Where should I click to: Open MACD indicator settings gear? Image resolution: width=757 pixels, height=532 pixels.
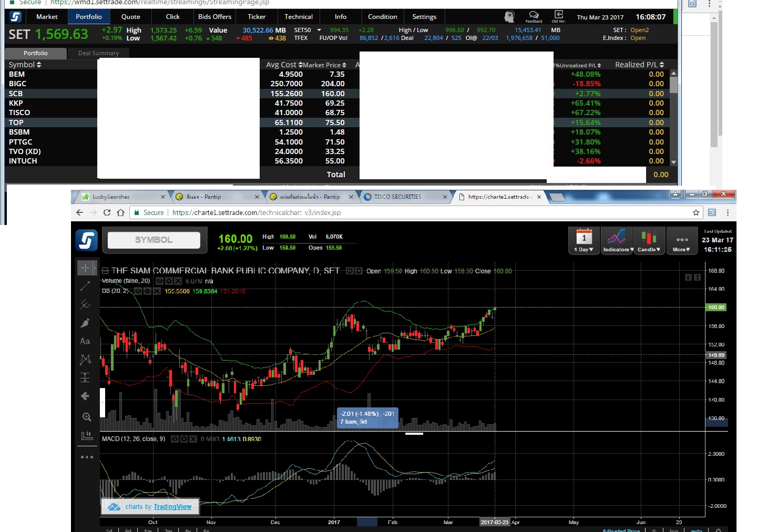click(184, 439)
